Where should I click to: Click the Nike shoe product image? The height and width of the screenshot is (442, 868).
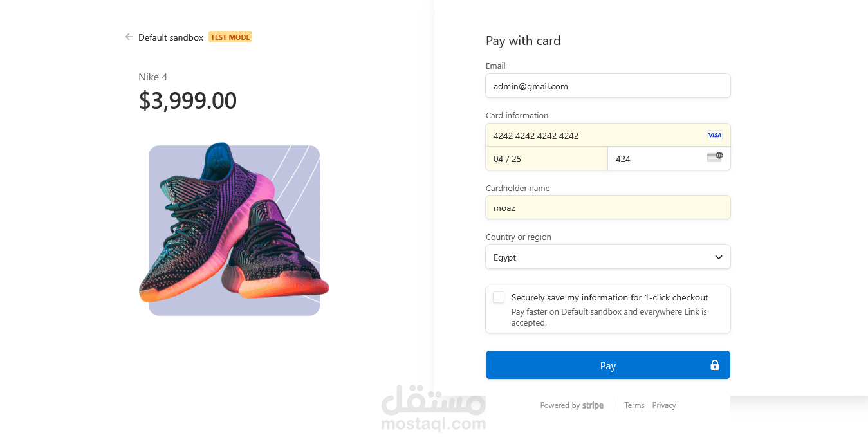[234, 230]
